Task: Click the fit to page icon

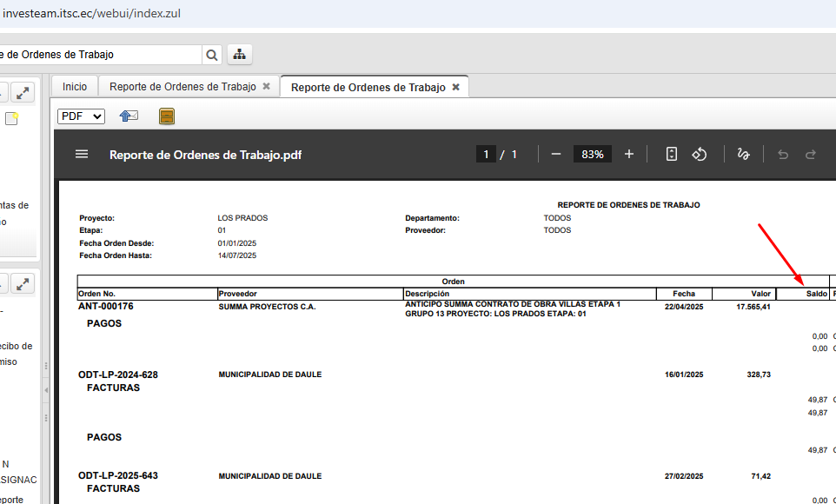Action: (x=671, y=154)
